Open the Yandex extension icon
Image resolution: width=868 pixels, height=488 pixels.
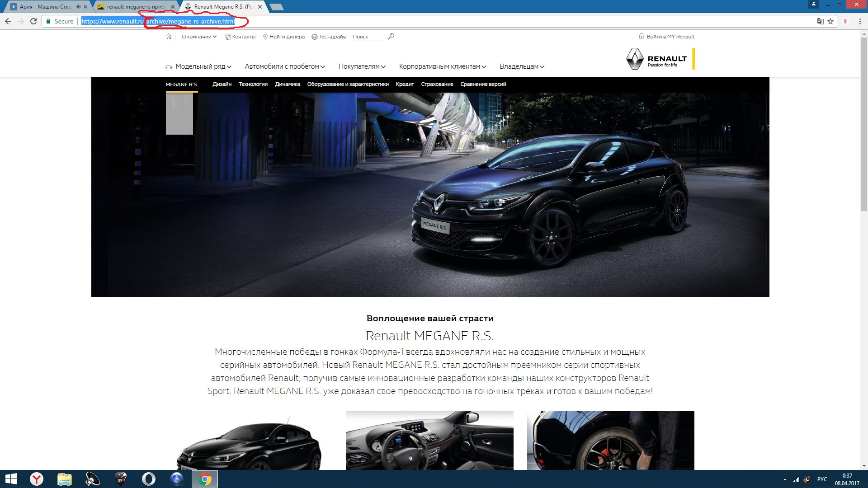pyautogui.click(x=845, y=21)
